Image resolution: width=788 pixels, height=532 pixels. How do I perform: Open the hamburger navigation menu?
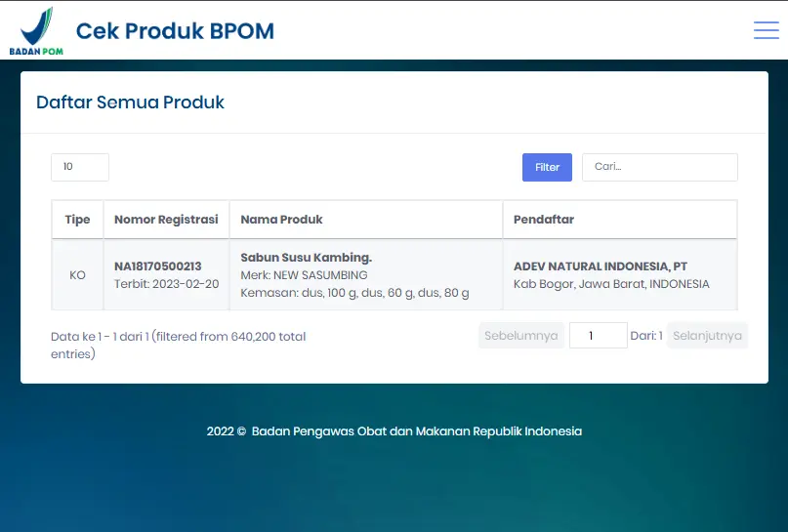766,30
